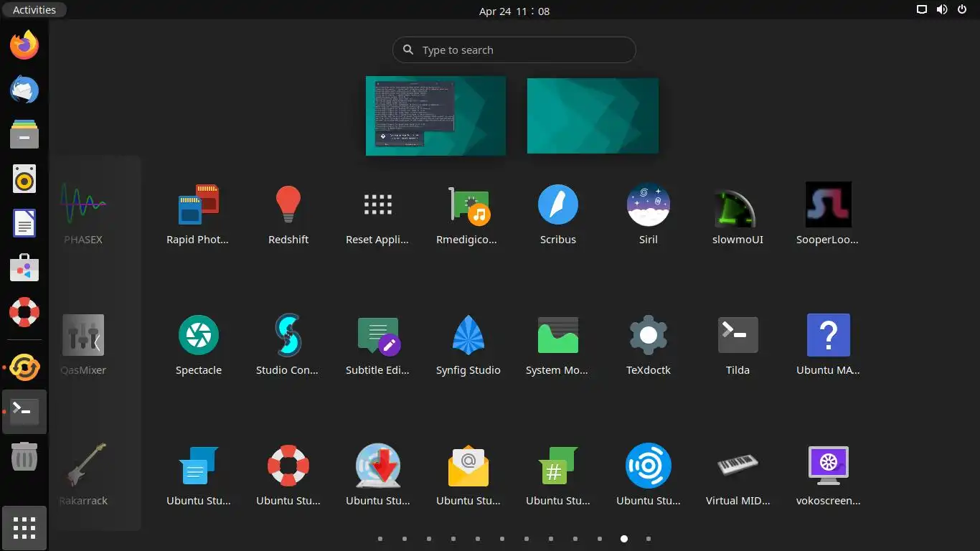Open LibreOffice Writer in dock
Viewport: 980px width, 551px height.
tap(24, 224)
